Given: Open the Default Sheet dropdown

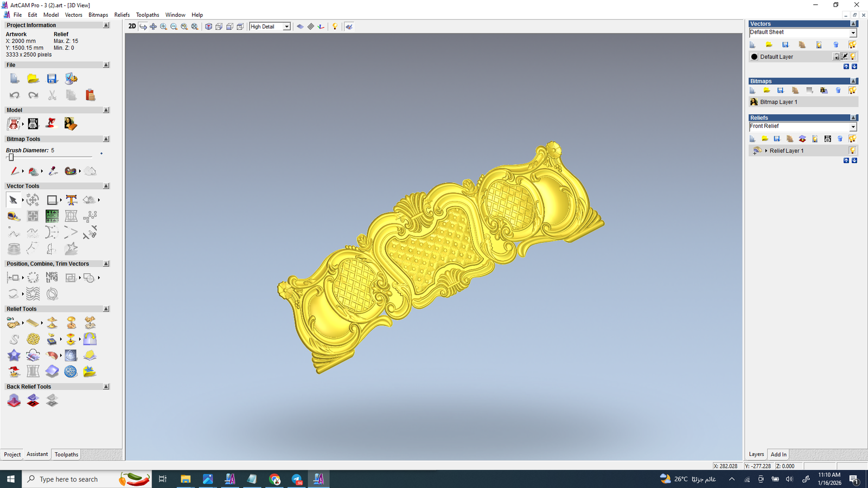Looking at the screenshot, I should tap(853, 33).
